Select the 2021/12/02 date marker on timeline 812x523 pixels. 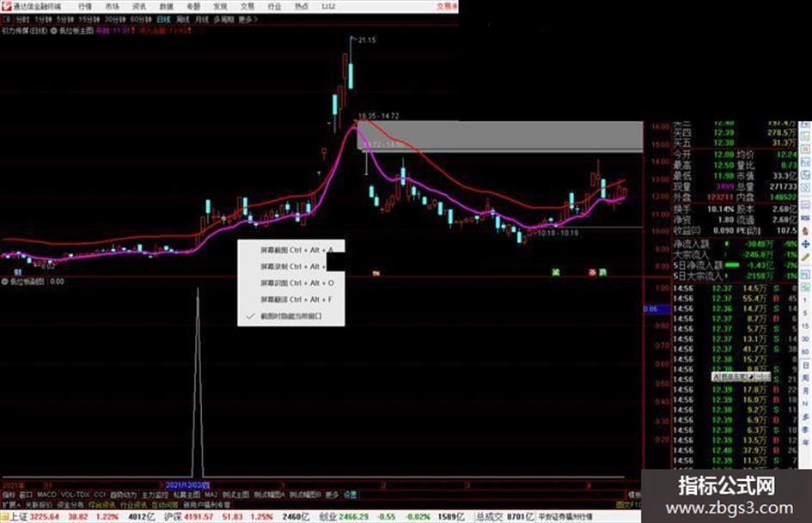187,485
